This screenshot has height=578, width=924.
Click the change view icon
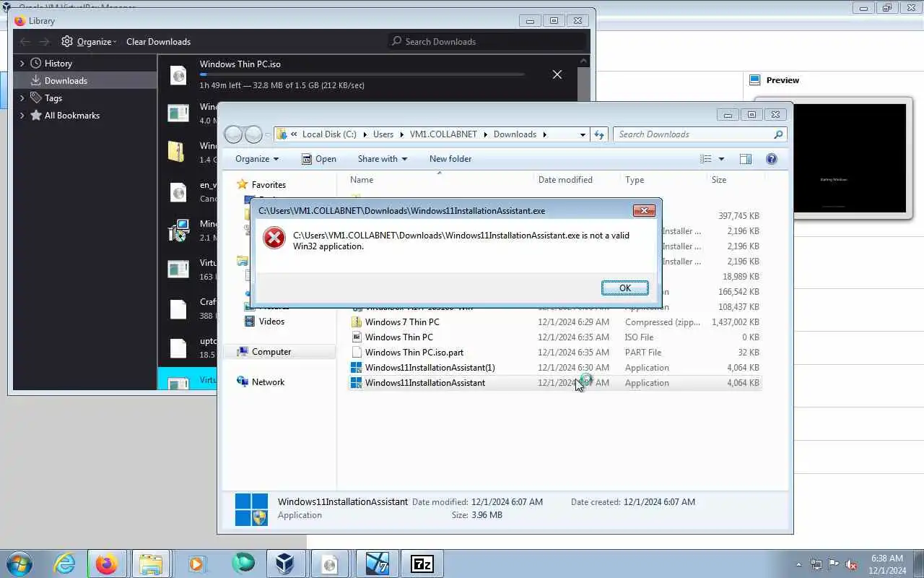pyautogui.click(x=706, y=159)
